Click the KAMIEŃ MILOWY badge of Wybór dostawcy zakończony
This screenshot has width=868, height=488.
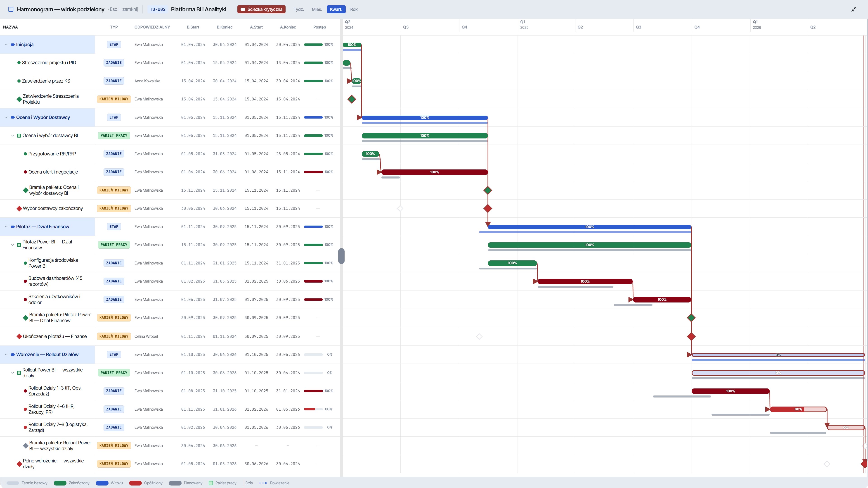[114, 208]
